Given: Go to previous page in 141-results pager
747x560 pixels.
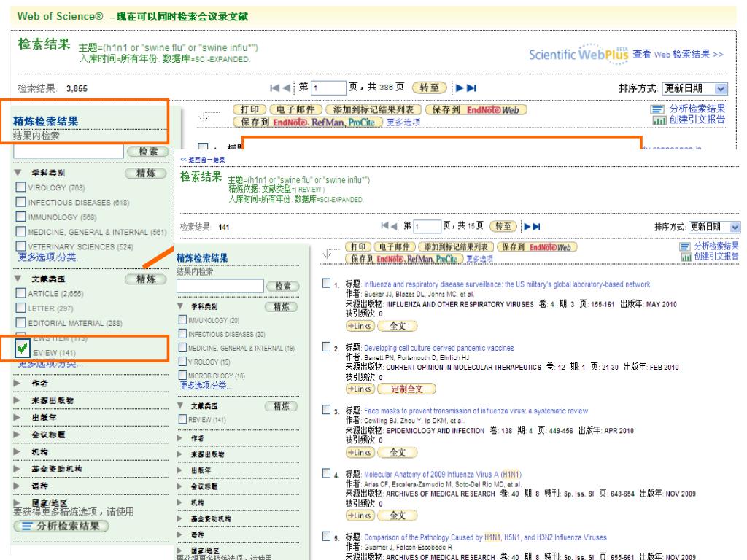Looking at the screenshot, I should (394, 226).
